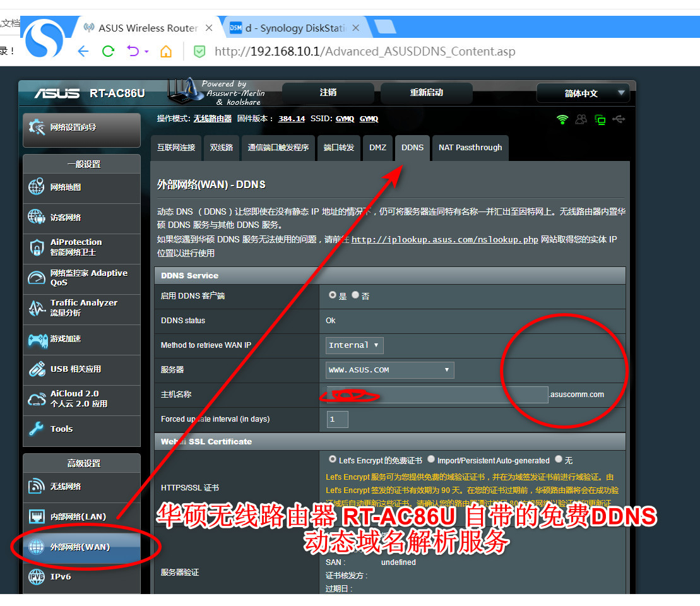Click the DDNS status Ok text
This screenshot has width=700, height=606.
(x=330, y=321)
